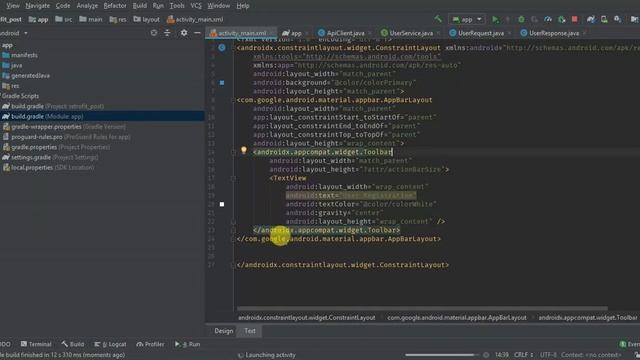
Task: Open Project panel gear settings
Action: [x=184, y=33]
